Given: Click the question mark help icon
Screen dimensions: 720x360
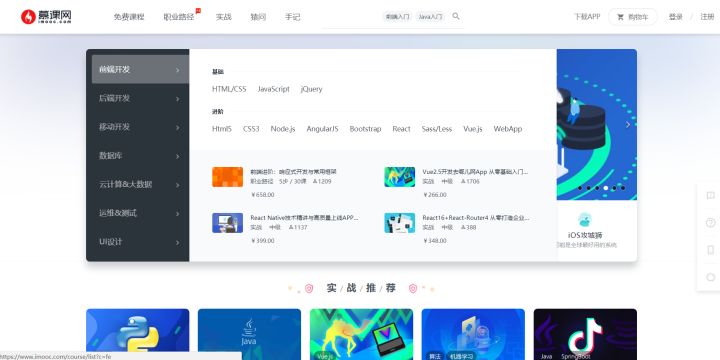Looking at the screenshot, I should [710, 223].
